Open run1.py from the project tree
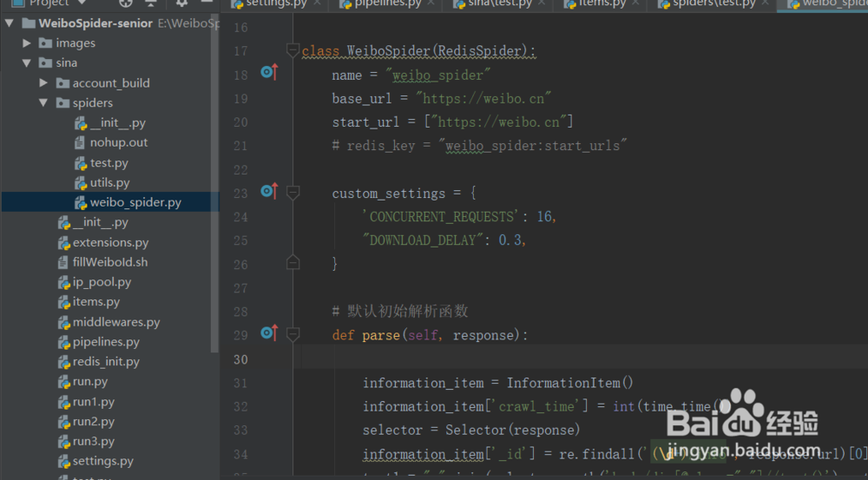Viewport: 868px width, 480px height. pos(94,401)
